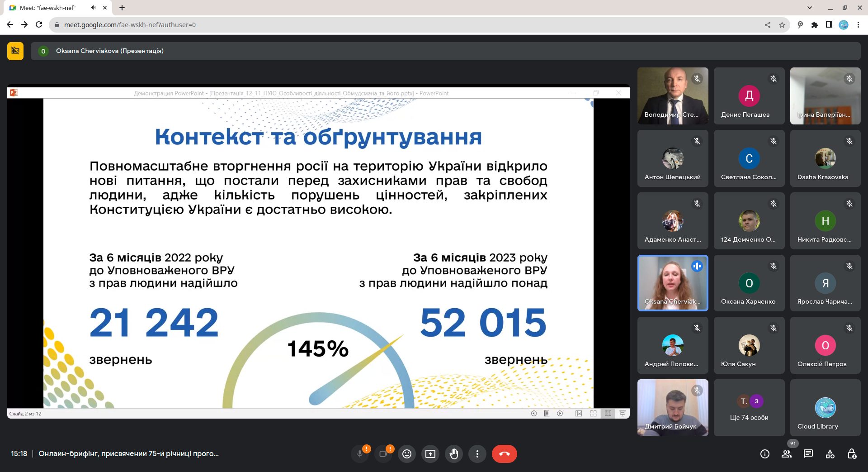Open more options three-dot menu
868x472 pixels.
[477, 454]
